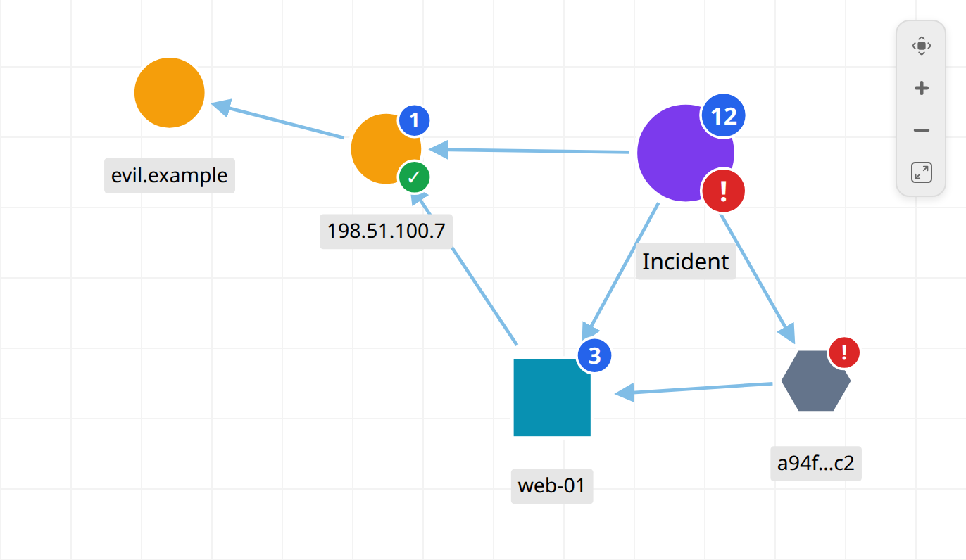Click the blue 1 badge on 198.51.100.7

click(x=415, y=121)
